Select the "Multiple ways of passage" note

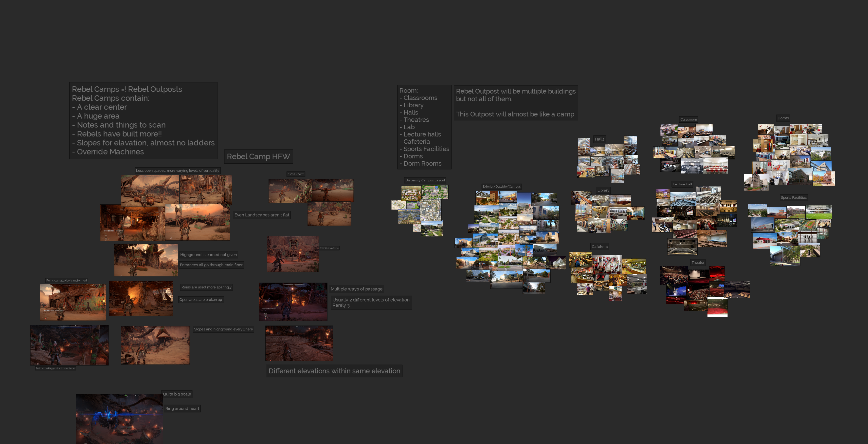pos(357,289)
